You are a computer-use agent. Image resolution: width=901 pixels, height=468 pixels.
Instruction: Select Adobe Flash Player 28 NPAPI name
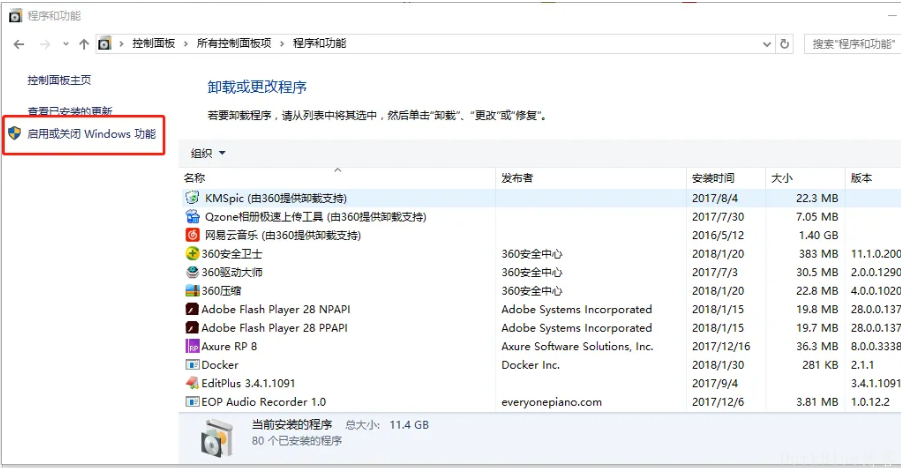(x=276, y=309)
